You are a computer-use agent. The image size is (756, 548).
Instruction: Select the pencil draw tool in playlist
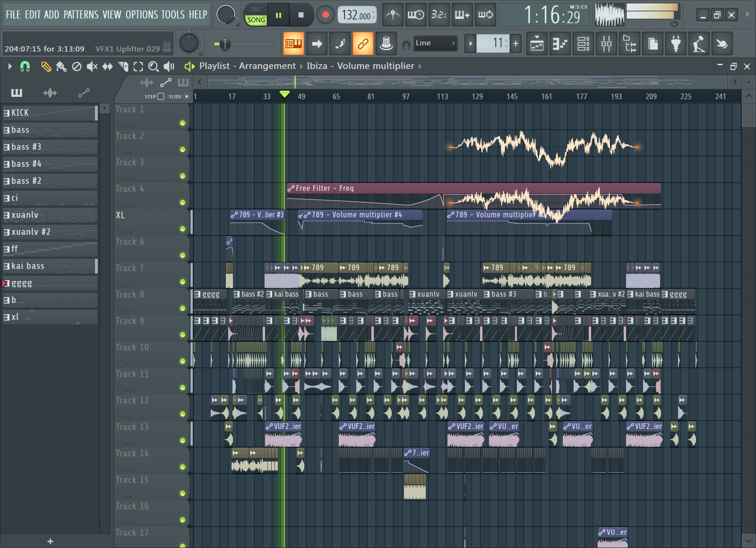point(46,67)
